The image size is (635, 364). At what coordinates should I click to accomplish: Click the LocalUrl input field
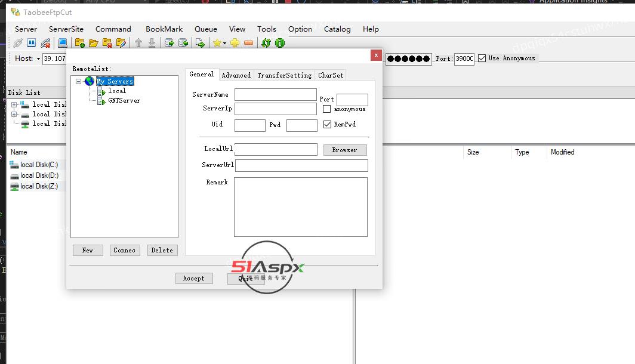tap(276, 149)
